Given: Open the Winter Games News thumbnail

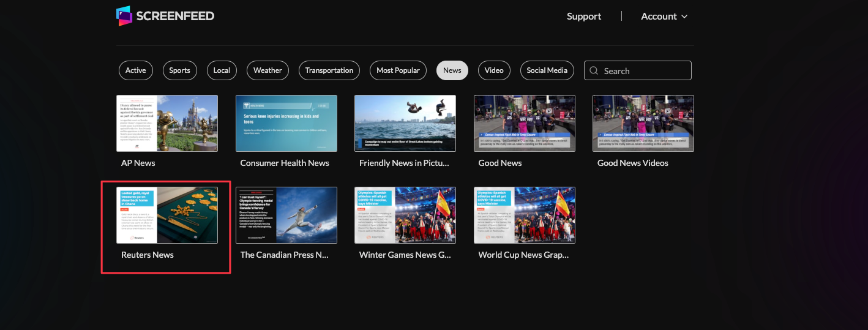Looking at the screenshot, I should click(x=405, y=215).
